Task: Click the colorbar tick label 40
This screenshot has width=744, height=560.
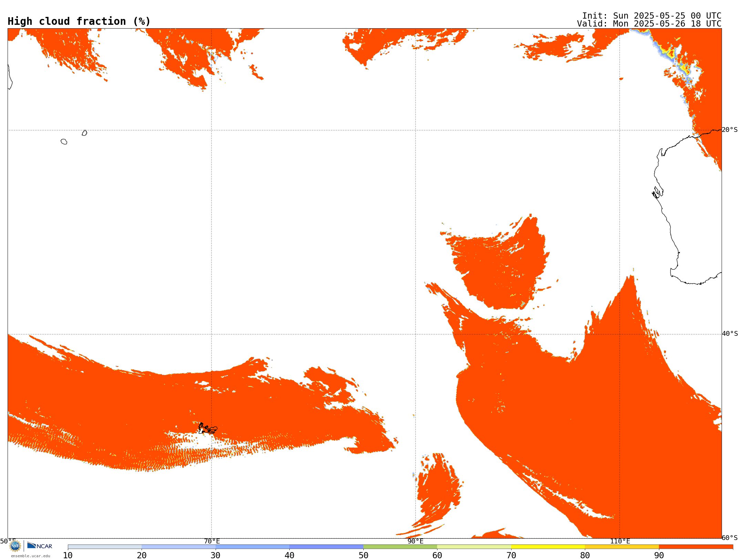Action: pyautogui.click(x=289, y=556)
